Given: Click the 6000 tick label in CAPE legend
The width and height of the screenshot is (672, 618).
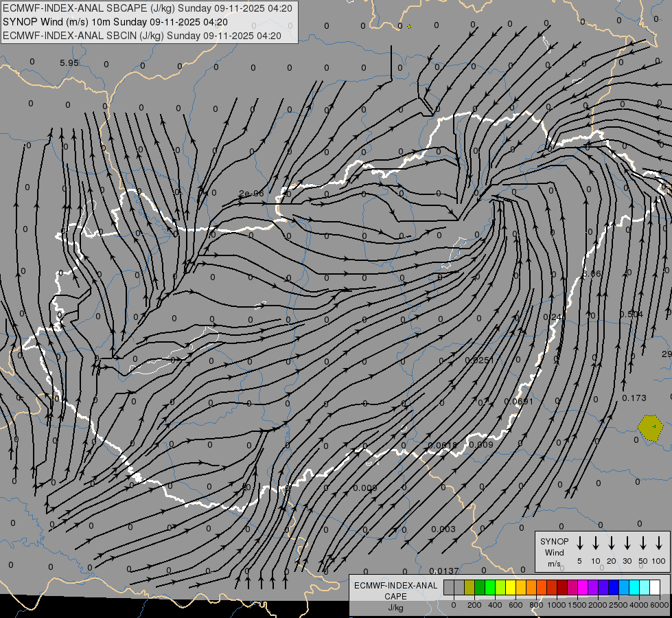Looking at the screenshot, I should tap(660, 605).
